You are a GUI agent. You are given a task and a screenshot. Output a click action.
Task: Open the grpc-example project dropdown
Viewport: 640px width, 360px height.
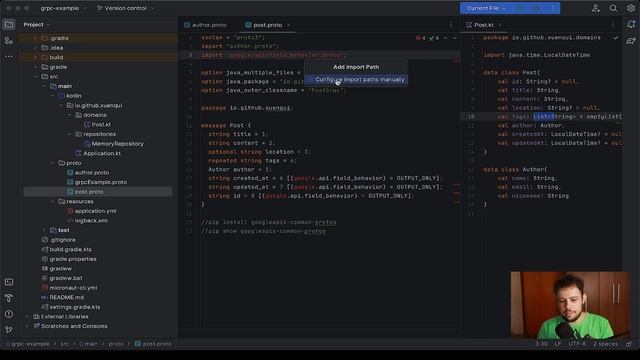tap(63, 8)
